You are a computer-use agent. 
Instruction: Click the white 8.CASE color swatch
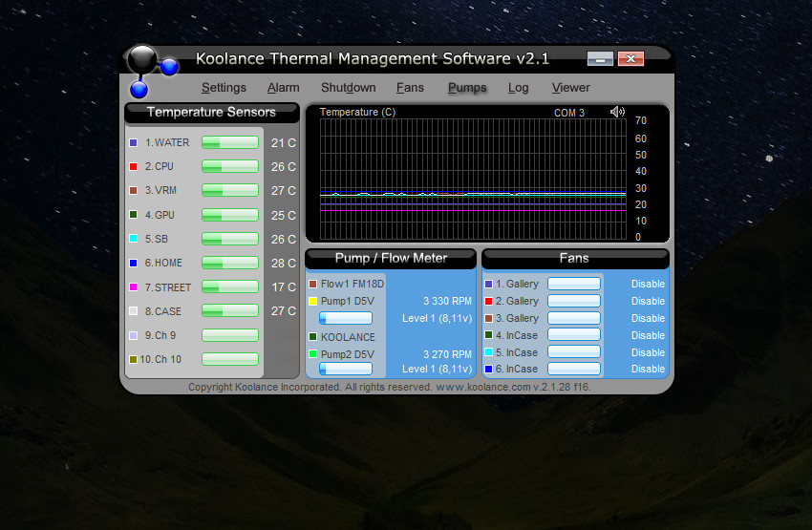coord(133,311)
